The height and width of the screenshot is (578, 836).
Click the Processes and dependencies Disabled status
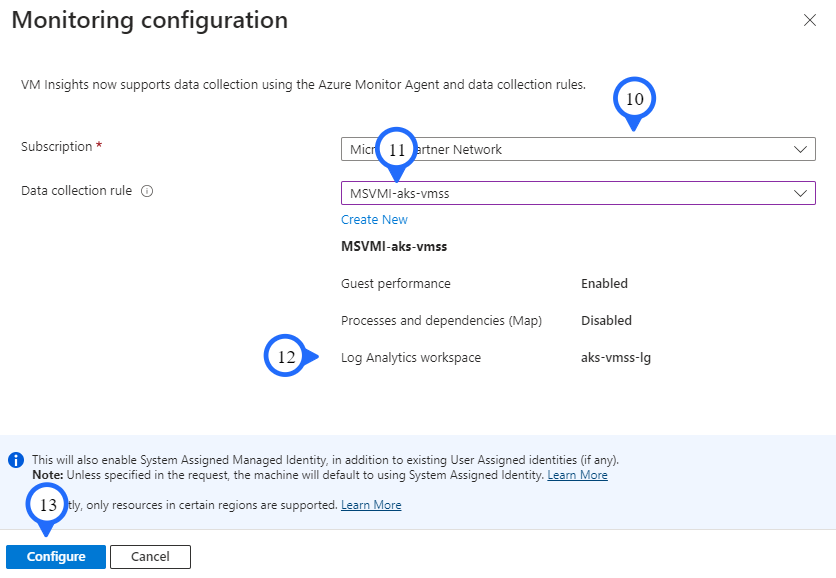tap(606, 321)
